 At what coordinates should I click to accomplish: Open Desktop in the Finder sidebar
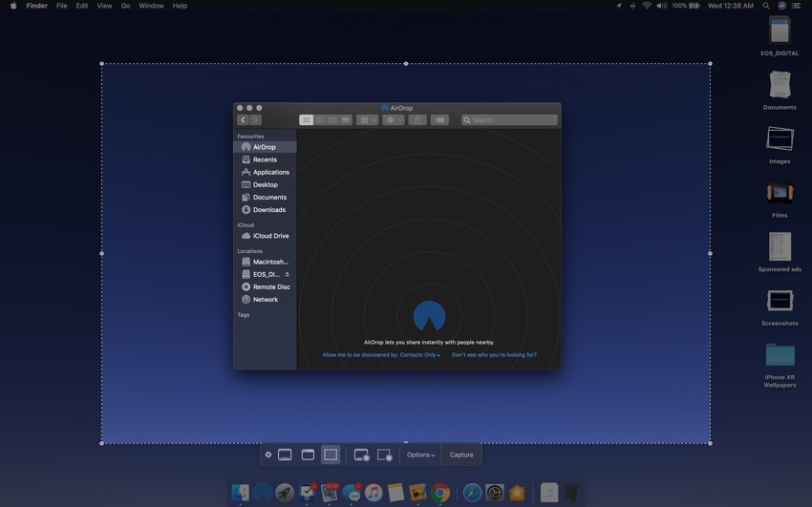(266, 184)
